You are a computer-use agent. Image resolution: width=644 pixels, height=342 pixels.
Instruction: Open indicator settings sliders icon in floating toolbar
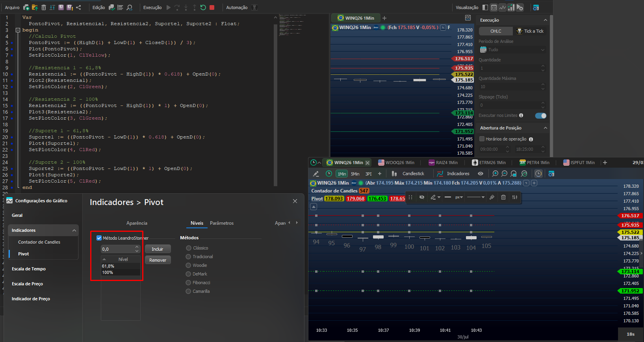coord(515,197)
